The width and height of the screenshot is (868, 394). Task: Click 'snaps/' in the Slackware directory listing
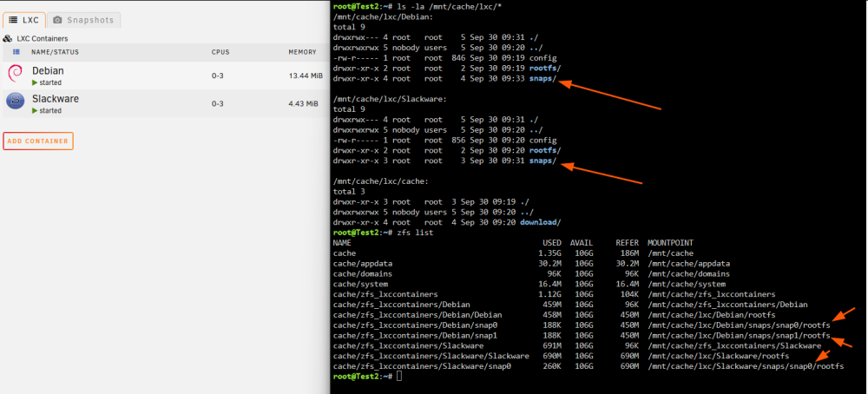(543, 161)
